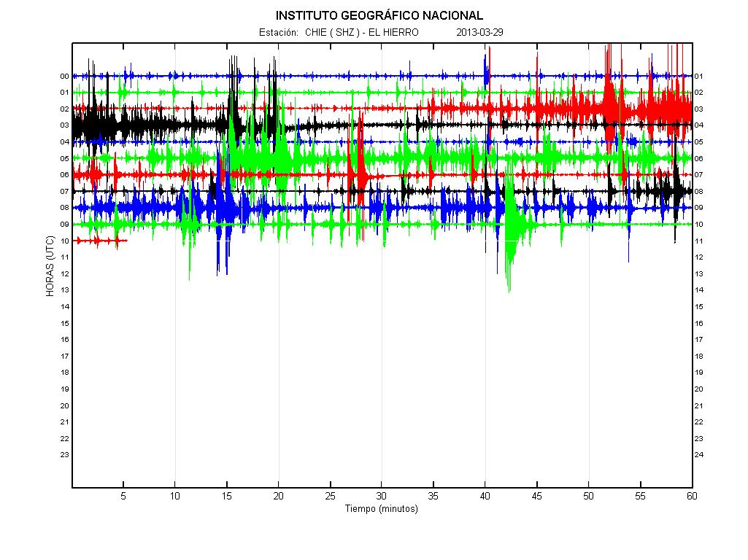
Task: Select the 20 minute tick on time axis
Action: (278, 496)
